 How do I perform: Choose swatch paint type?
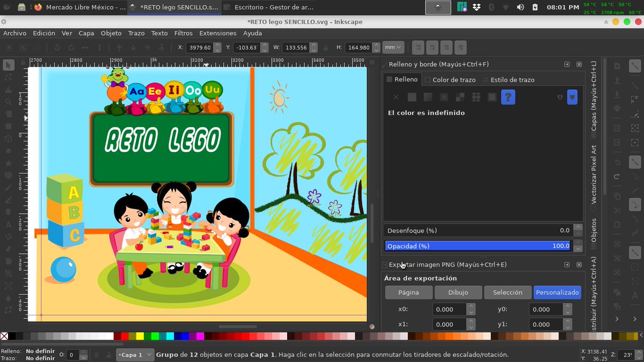(492, 97)
